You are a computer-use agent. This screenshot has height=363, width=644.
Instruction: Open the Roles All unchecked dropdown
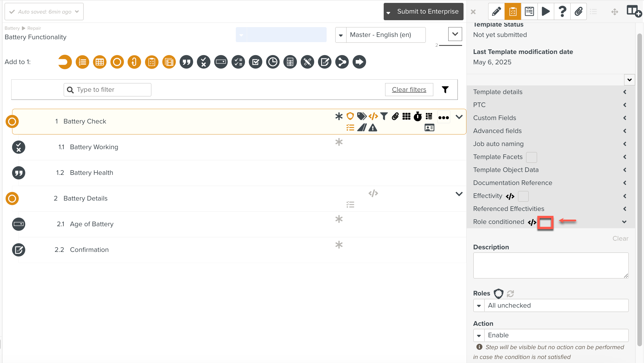pos(551,305)
